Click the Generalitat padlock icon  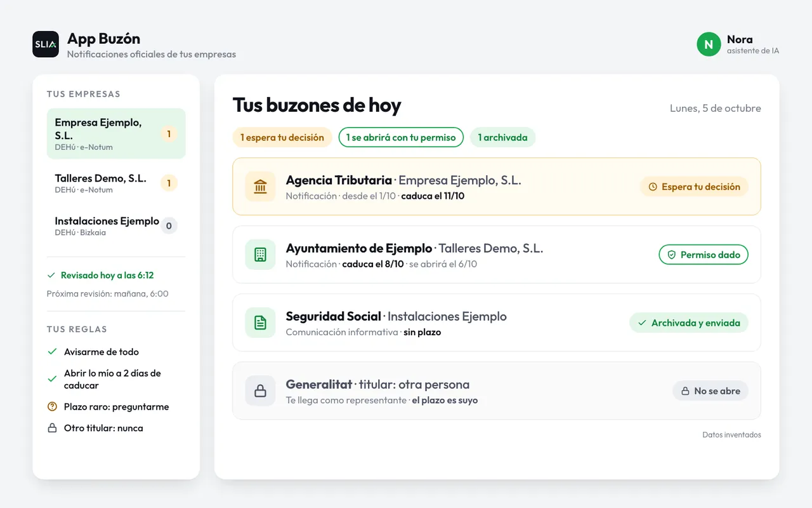coord(260,391)
